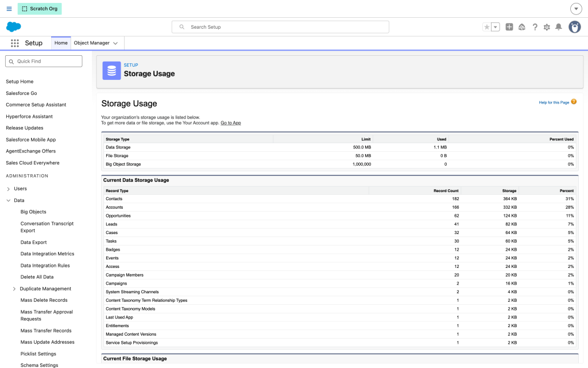Focus the Search Setup field

coord(280,27)
